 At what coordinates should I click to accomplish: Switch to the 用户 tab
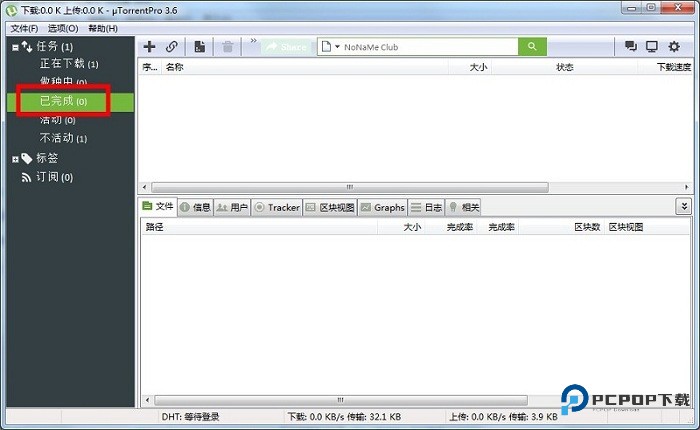233,207
